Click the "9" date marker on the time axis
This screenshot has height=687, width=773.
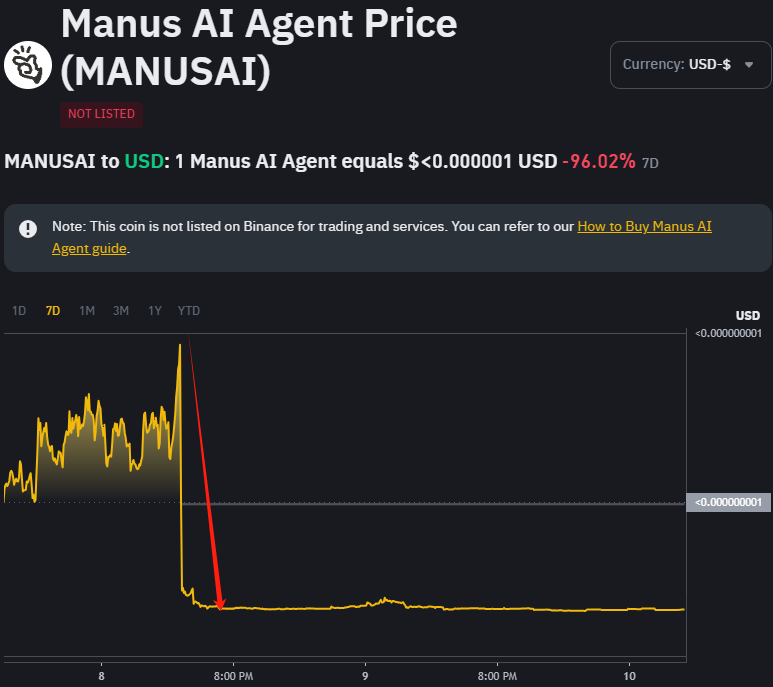click(365, 675)
